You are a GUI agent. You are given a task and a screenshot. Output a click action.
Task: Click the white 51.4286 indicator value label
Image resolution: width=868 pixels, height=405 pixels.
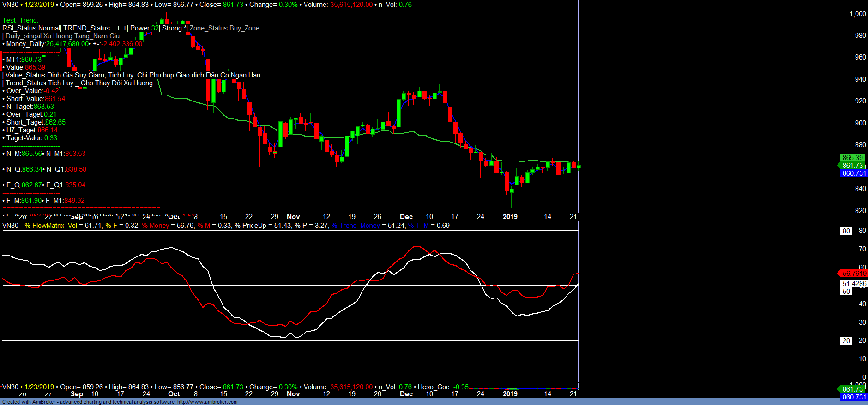click(854, 284)
